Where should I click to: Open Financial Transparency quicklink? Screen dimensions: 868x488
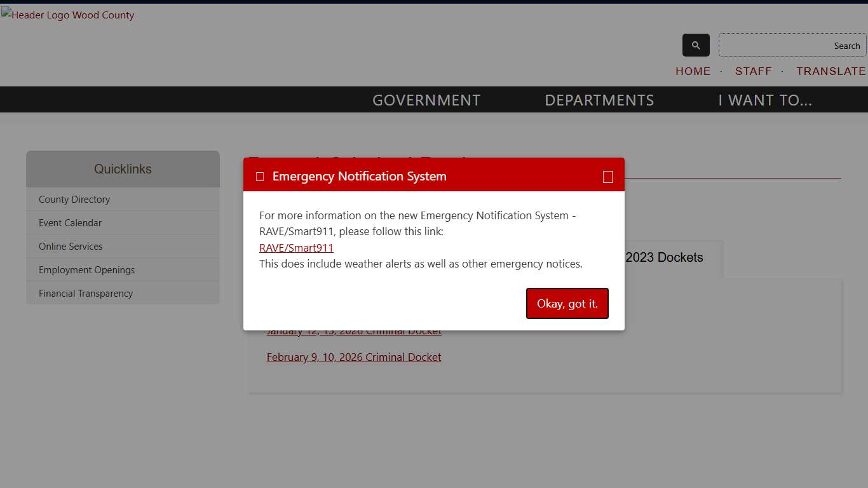(x=86, y=294)
